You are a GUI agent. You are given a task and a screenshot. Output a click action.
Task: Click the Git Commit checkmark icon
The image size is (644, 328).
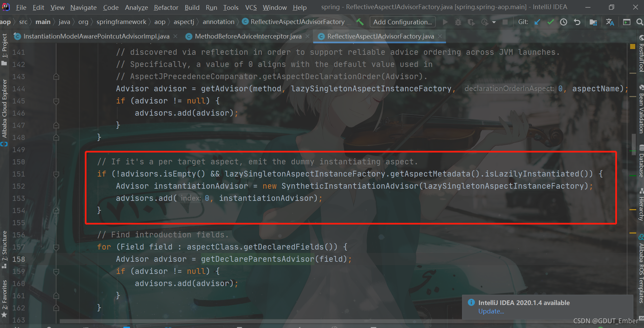551,22
